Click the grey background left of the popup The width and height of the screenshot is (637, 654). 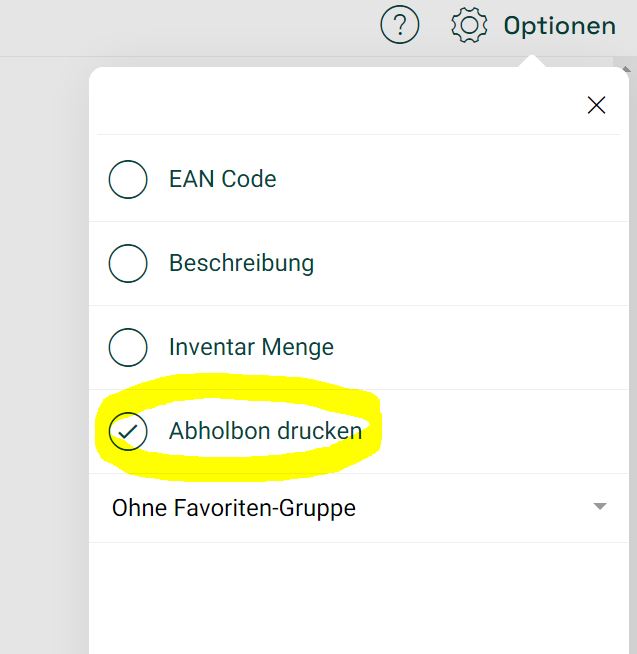coord(44,355)
